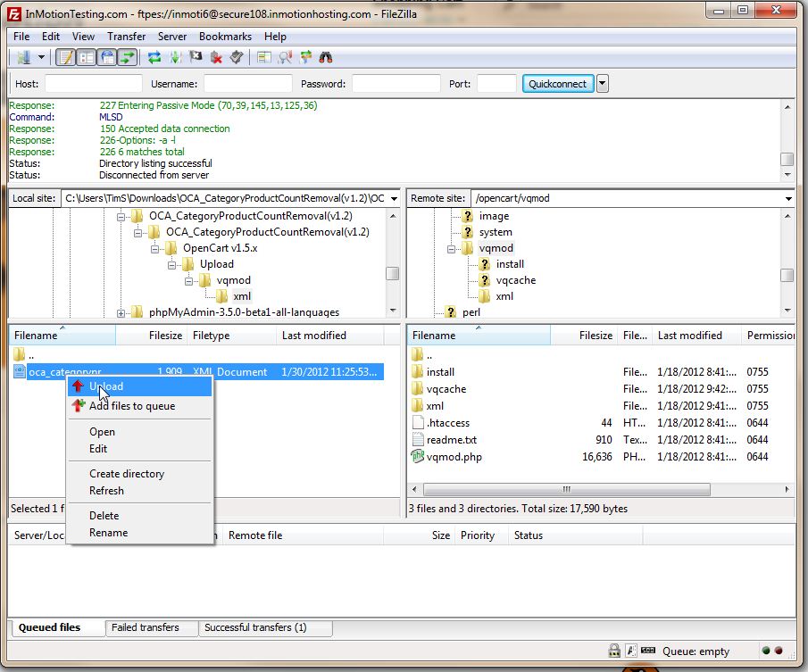Switch to the Failed transfers tab

145,627
